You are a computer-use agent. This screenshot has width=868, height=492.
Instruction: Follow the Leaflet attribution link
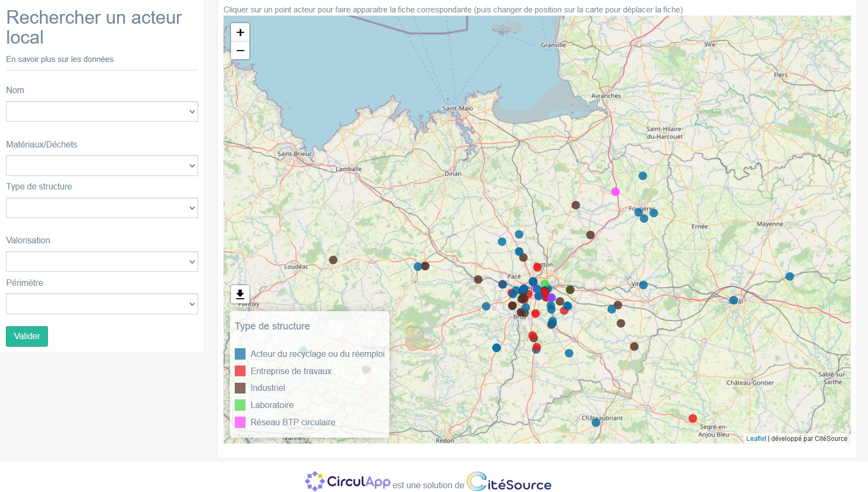(x=756, y=439)
